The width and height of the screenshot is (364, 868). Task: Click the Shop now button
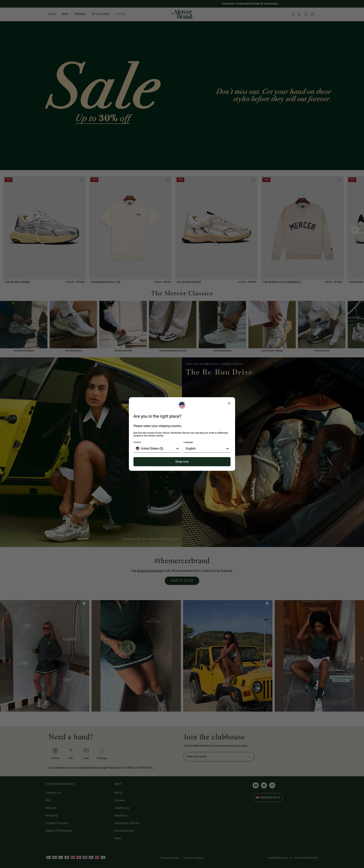[x=182, y=462]
